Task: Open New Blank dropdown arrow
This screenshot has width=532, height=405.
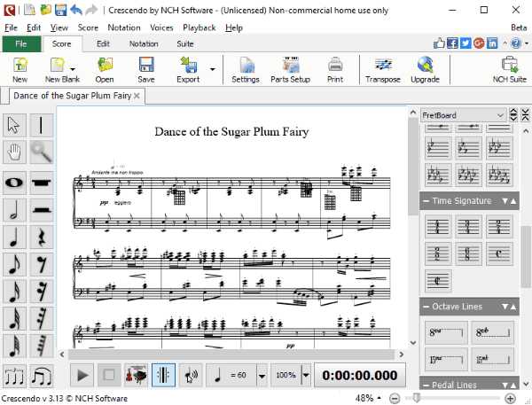Action: 73,69
